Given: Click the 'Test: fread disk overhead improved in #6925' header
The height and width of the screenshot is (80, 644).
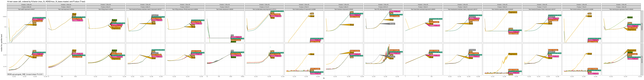Looking at the screenshot, I should click(423, 9).
